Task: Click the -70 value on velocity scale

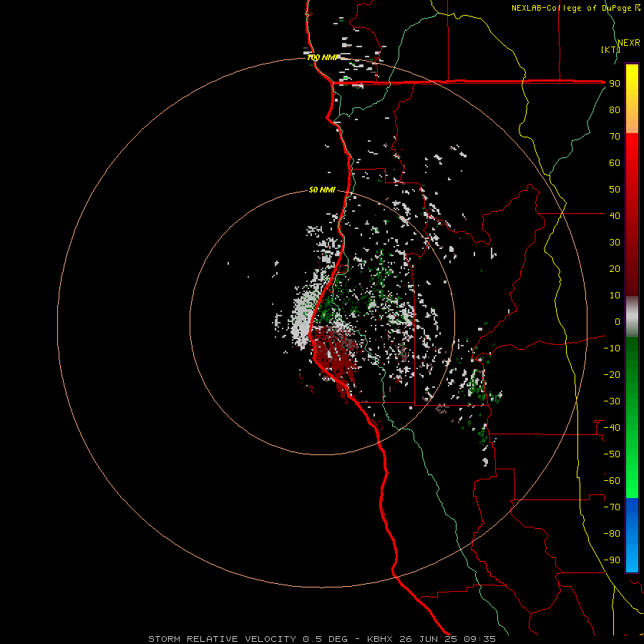Action: click(612, 507)
